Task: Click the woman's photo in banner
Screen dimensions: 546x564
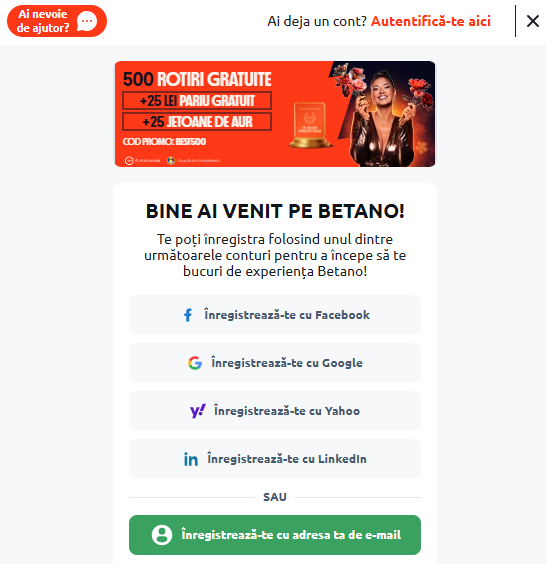Action: (x=382, y=115)
